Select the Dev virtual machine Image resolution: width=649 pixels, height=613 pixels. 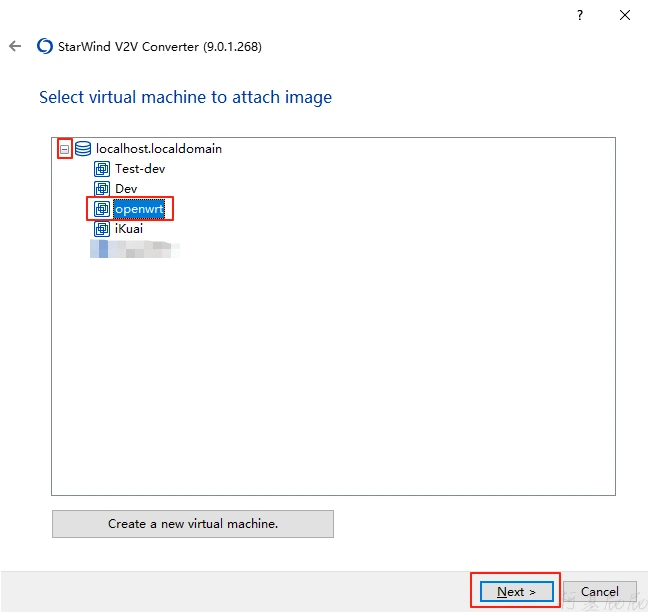point(126,189)
